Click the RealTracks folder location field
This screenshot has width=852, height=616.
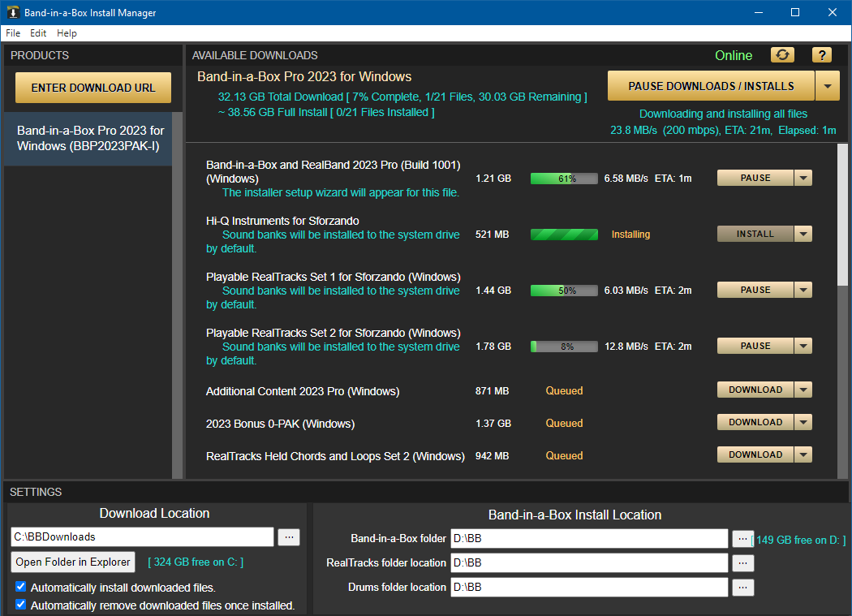(589, 562)
